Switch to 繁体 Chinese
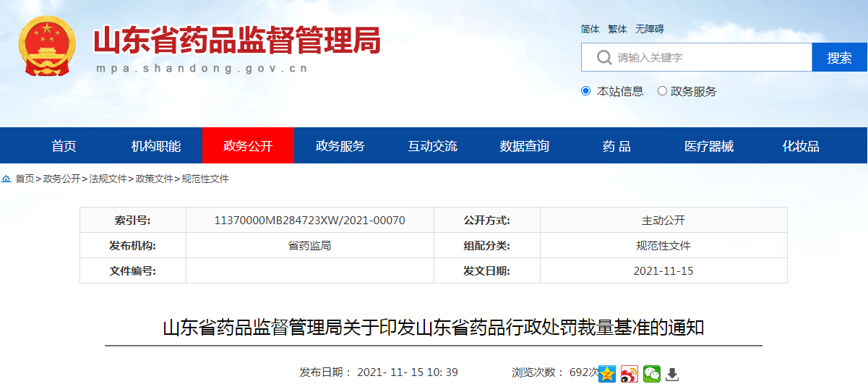Viewport: 868px width, 384px height. coord(618,29)
